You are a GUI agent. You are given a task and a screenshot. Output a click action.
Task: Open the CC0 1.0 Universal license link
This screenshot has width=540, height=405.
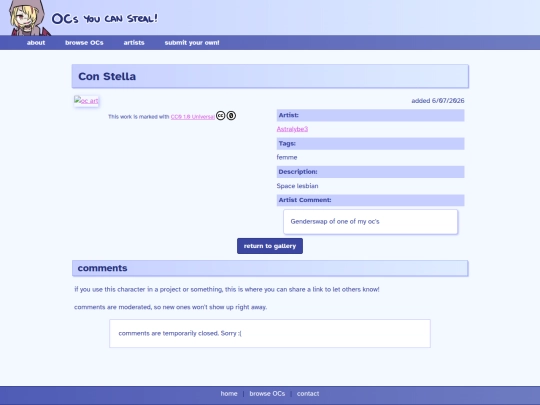click(x=193, y=117)
